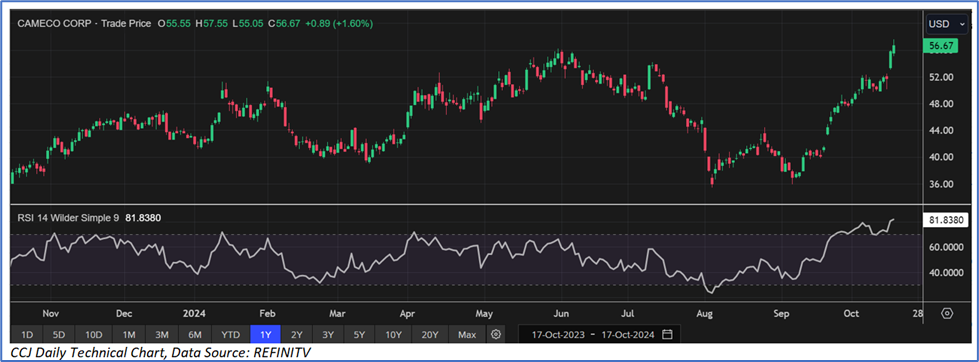Click the 60.0000 RSI axis label
The height and width of the screenshot is (362, 979).
pyautogui.click(x=946, y=247)
